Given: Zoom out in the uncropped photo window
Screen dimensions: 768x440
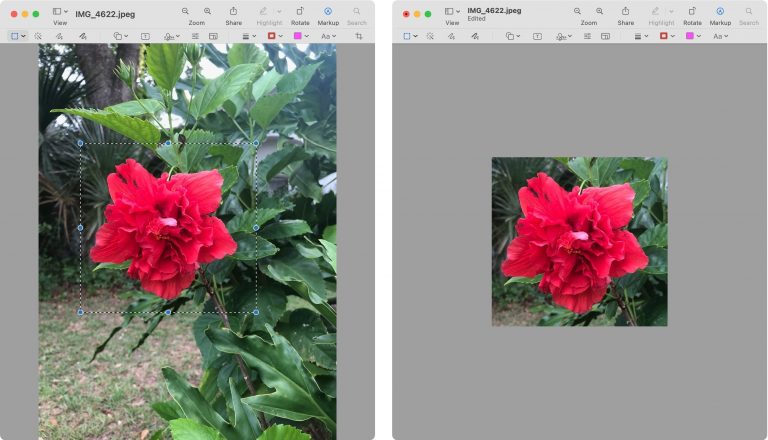Looking at the screenshot, I should click(x=185, y=11).
